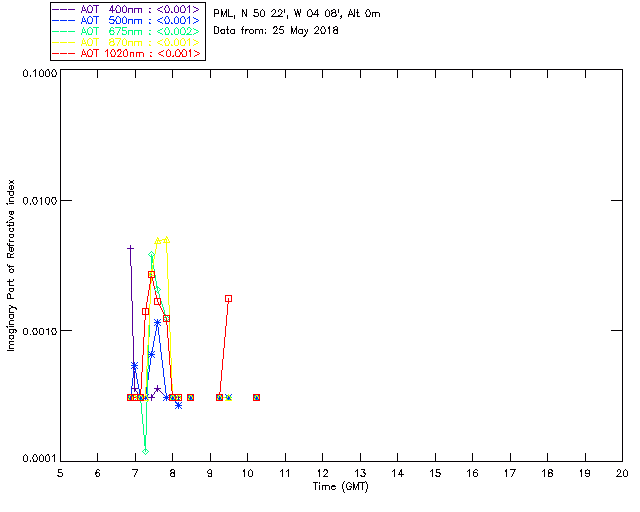Select the elevated red square marker near time 9.5
Viewport: 640px width, 512px height.
click(229, 299)
